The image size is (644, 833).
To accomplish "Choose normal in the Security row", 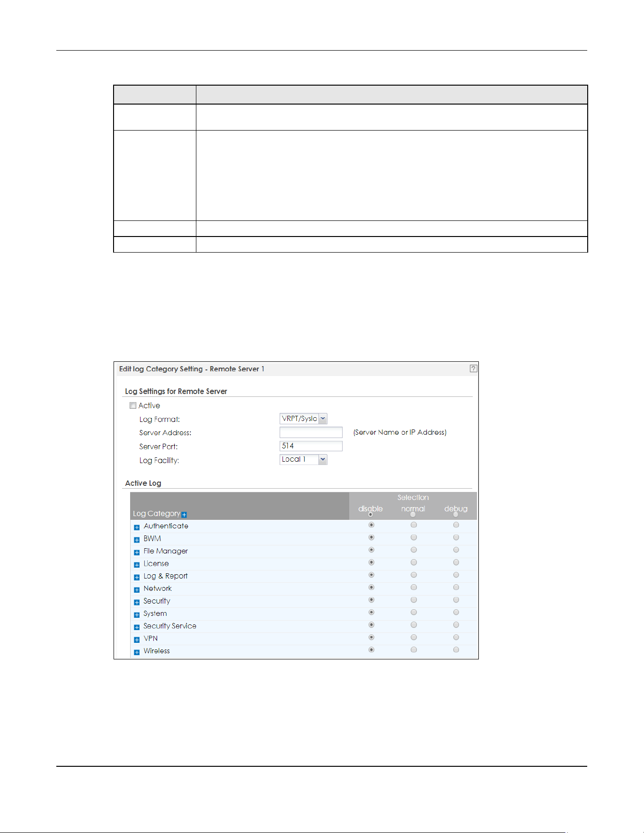I will click(414, 600).
